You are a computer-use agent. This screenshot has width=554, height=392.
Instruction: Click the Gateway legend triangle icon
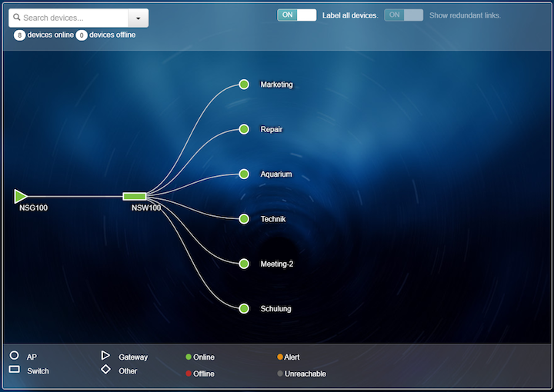coord(105,356)
